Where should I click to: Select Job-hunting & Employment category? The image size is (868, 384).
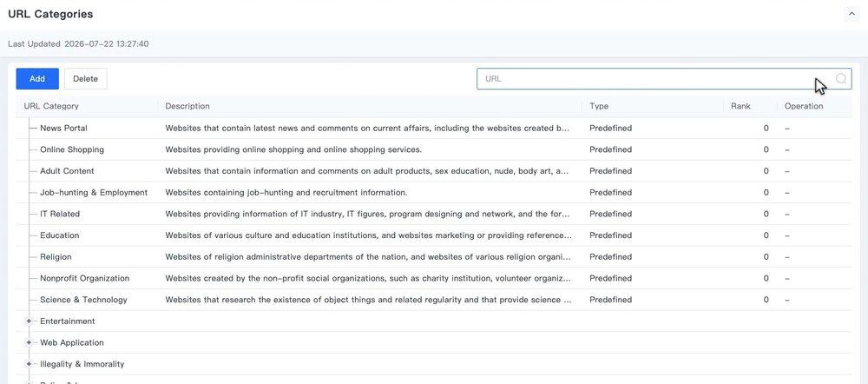(94, 193)
